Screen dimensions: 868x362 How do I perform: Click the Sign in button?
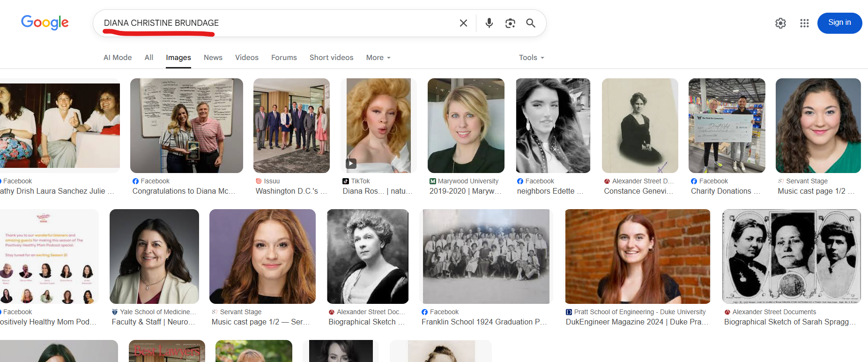[839, 23]
